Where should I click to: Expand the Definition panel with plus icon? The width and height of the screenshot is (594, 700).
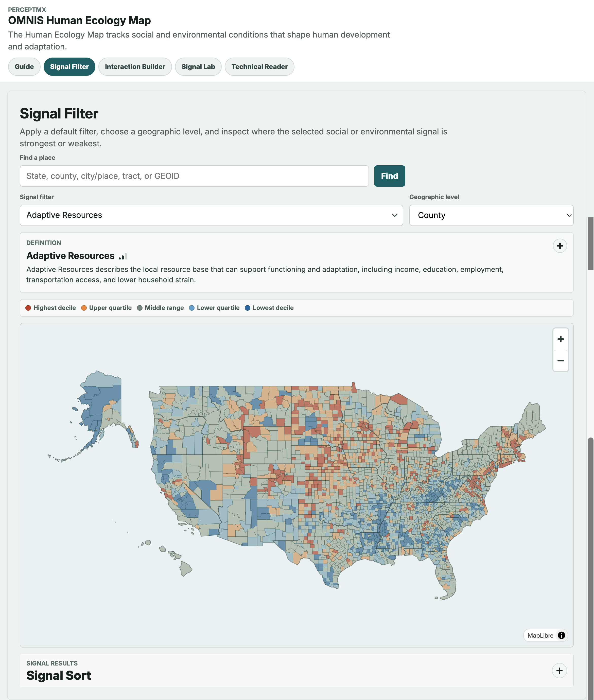[560, 246]
